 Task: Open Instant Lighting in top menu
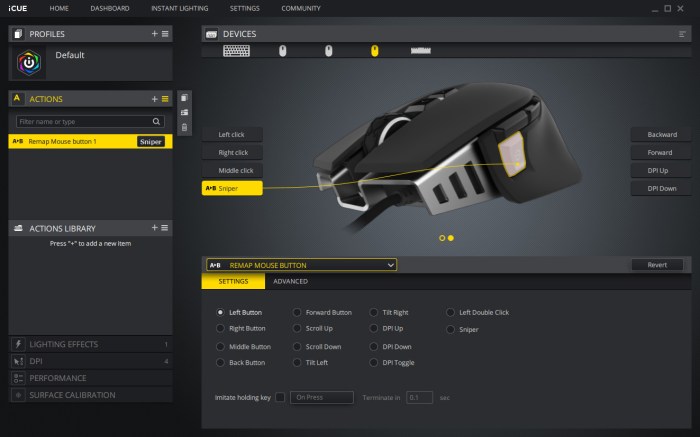click(179, 8)
